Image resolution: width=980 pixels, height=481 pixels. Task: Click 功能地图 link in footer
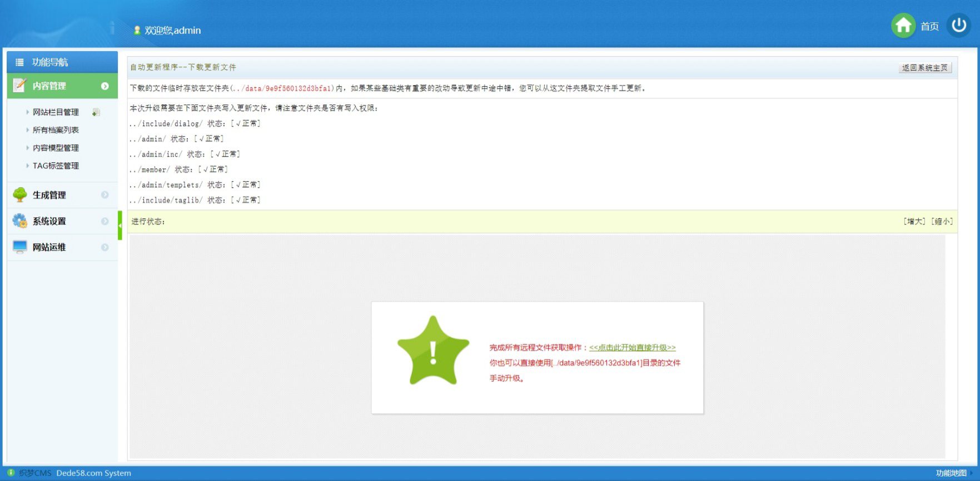click(x=951, y=473)
